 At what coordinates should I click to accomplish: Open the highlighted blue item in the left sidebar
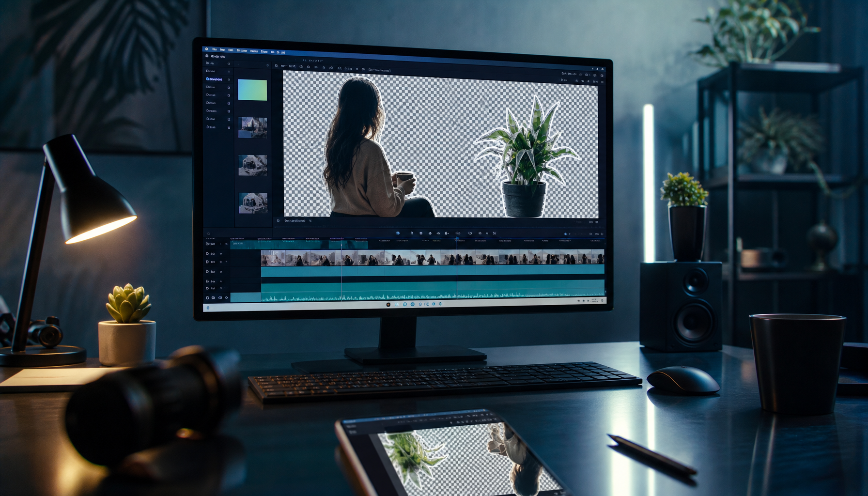click(x=214, y=79)
